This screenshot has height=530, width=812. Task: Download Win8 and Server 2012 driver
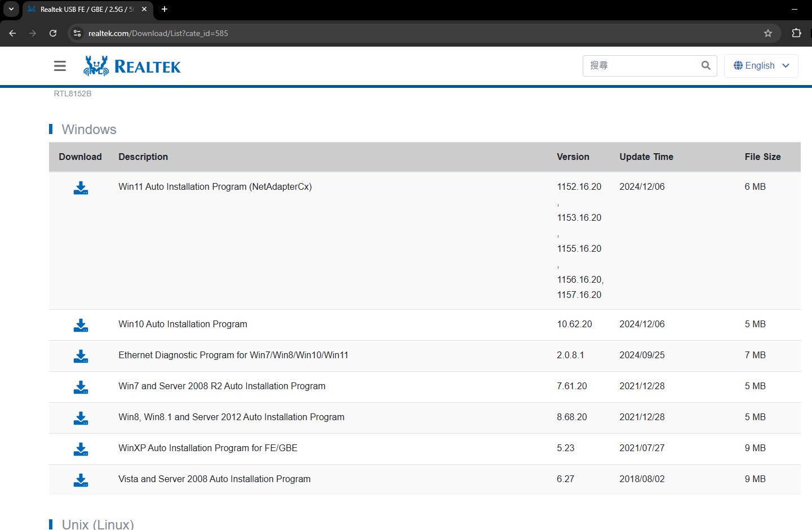[81, 418]
